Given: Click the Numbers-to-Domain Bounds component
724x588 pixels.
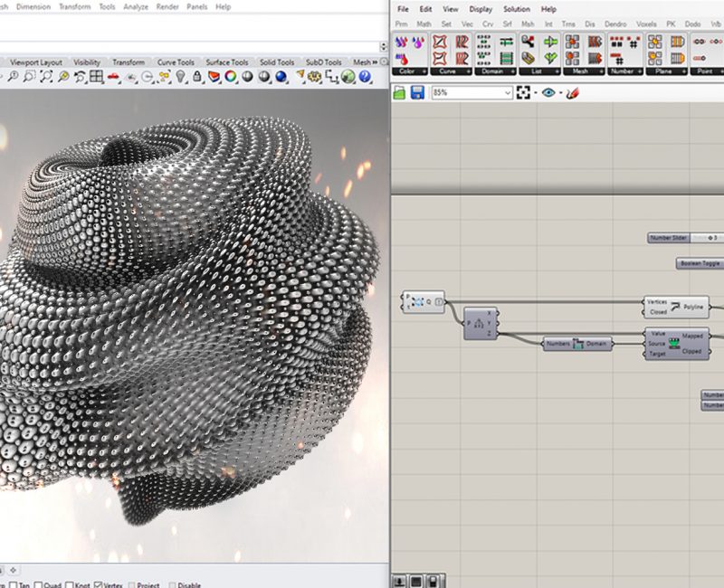Looking at the screenshot, I should point(577,344).
